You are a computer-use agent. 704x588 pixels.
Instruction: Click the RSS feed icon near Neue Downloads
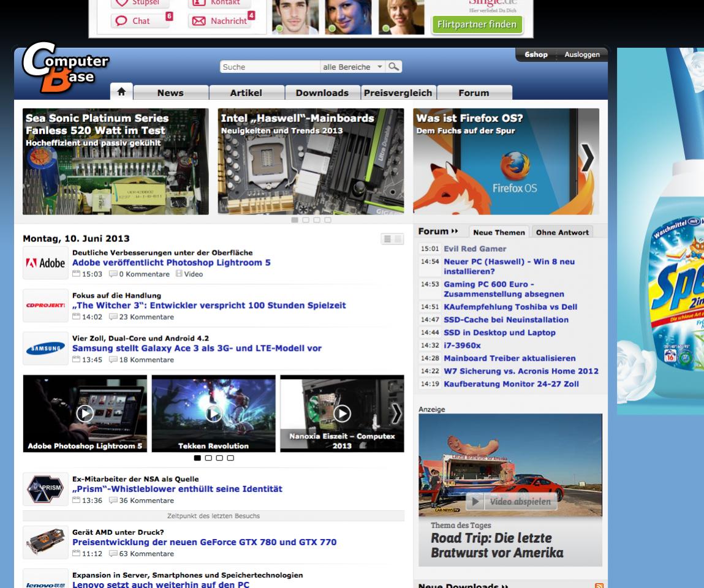pos(599,586)
